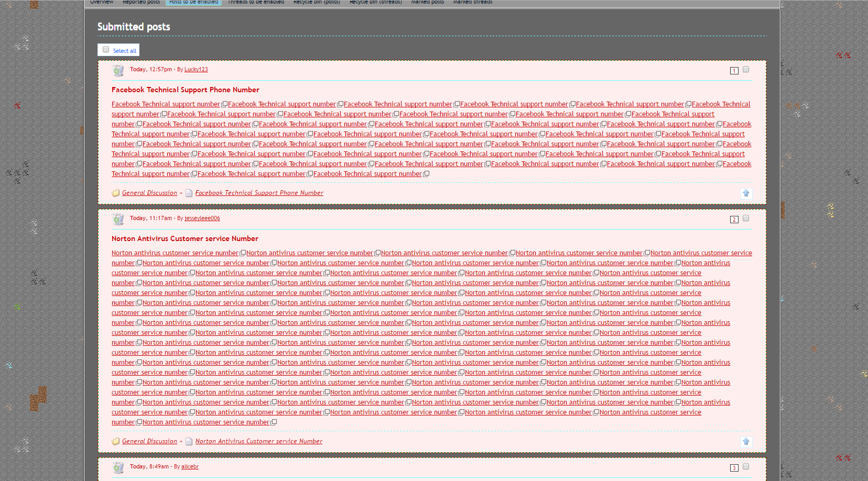Screen dimensions: 868x481
Task: Open the General Discussion link under the Norton post
Action: tap(149, 442)
